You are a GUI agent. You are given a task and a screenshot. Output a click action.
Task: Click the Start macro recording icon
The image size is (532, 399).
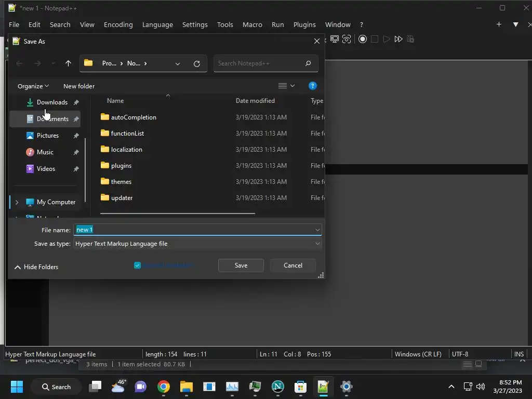tap(362, 39)
